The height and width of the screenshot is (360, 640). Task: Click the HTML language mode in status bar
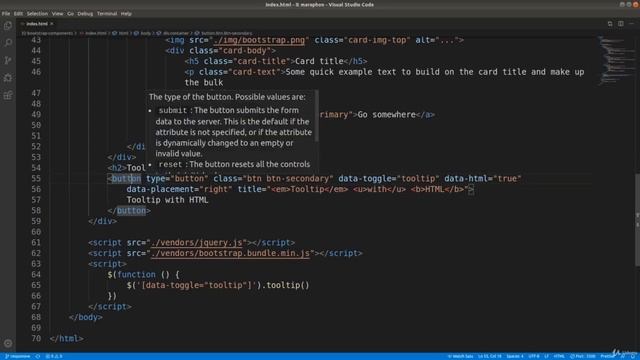[559, 356]
